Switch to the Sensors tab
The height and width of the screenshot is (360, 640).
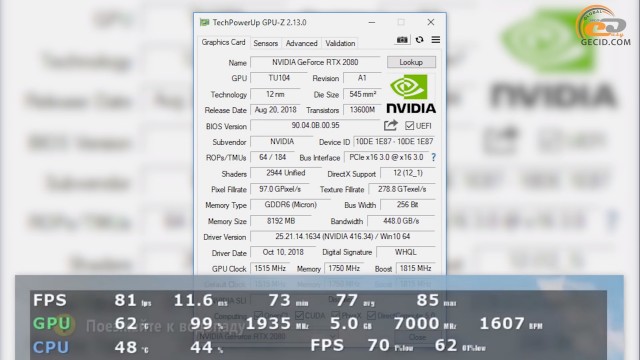click(x=265, y=43)
